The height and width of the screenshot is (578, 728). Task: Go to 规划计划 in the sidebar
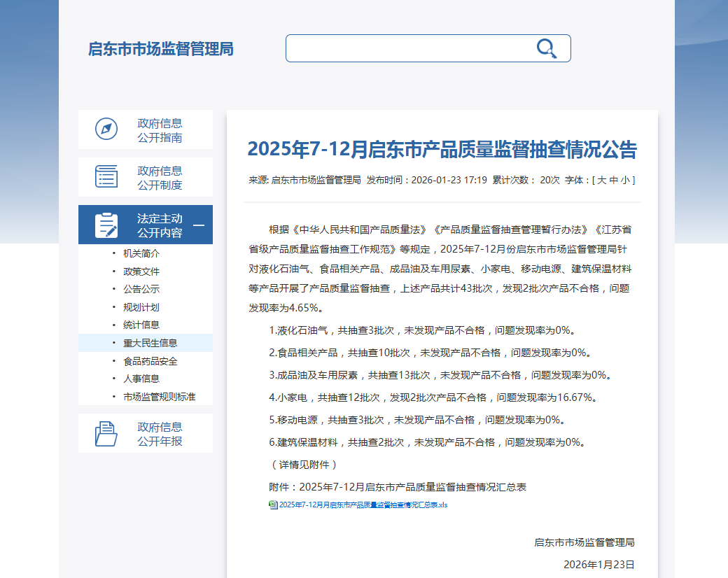pyautogui.click(x=141, y=307)
